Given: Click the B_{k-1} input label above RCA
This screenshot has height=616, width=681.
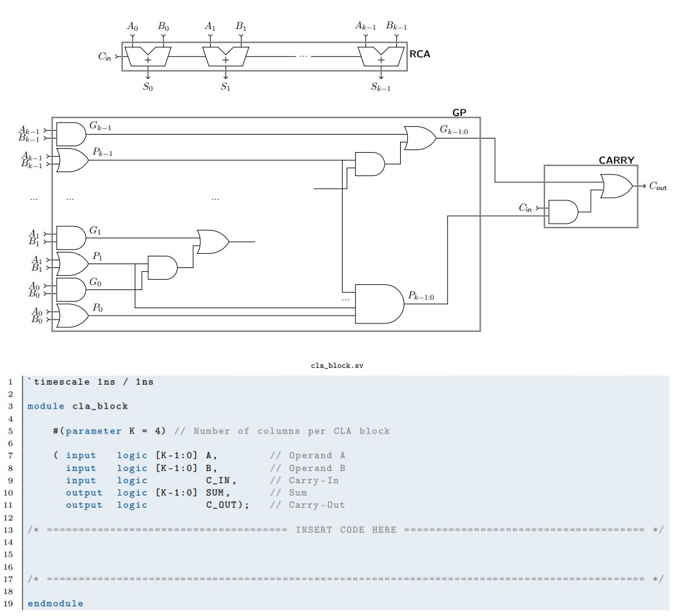Looking at the screenshot, I should point(396,26).
